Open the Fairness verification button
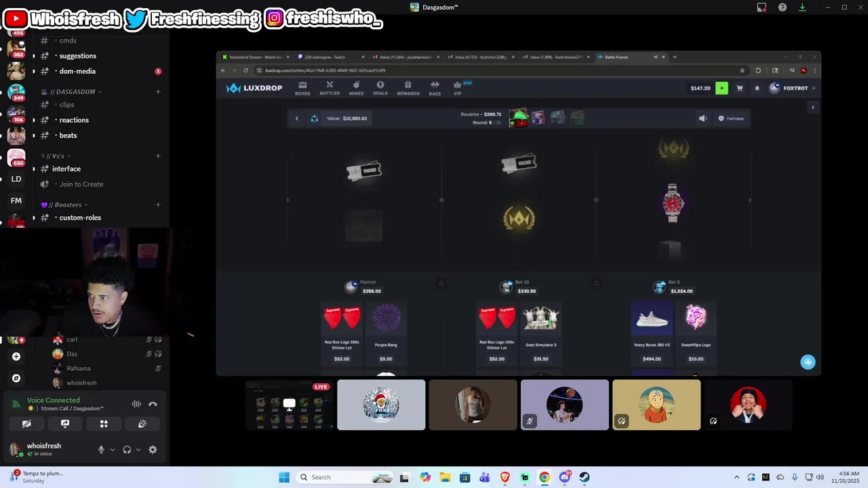Screen dimensions: 868x488 (731, 119)
